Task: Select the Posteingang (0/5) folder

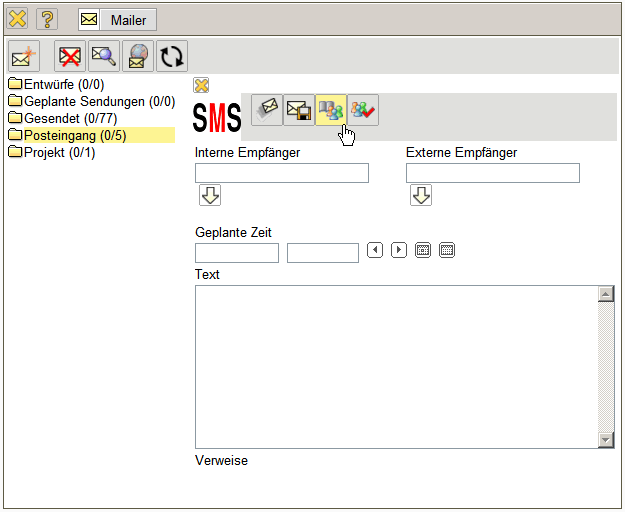Action: 91,135
